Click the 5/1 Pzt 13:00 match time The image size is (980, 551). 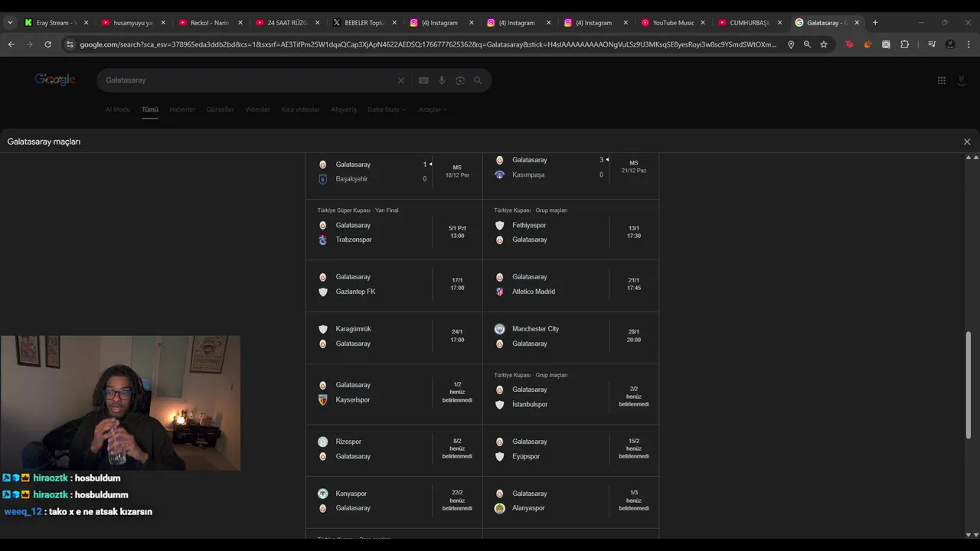click(457, 232)
